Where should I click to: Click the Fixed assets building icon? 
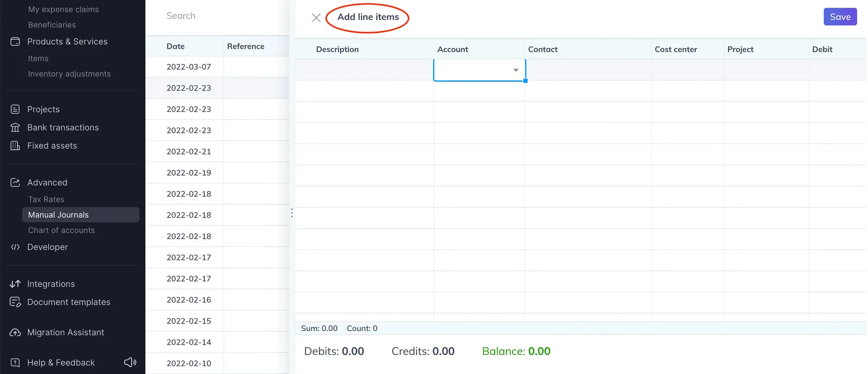coord(15,146)
